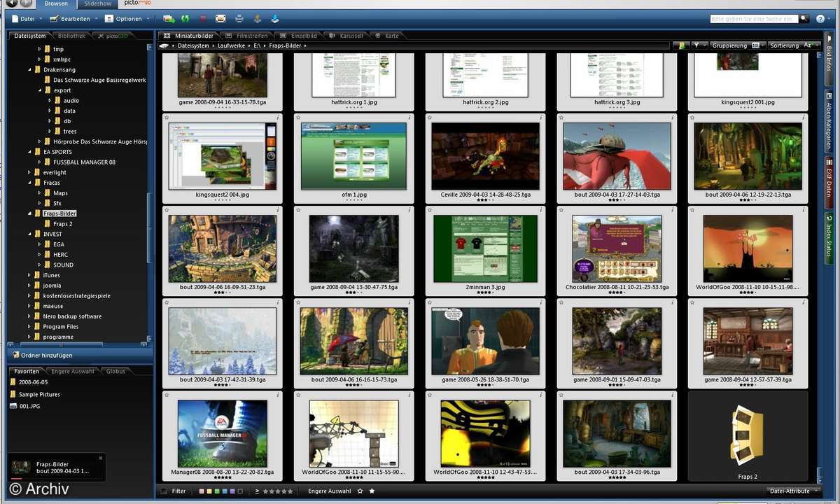Toggle favorite star on bout 17-42-31 thumbnail
This screenshot has height=504, width=840.
click(167, 302)
